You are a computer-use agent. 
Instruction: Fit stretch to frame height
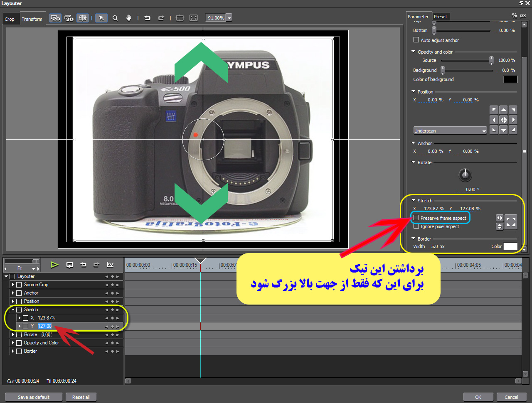500,226
